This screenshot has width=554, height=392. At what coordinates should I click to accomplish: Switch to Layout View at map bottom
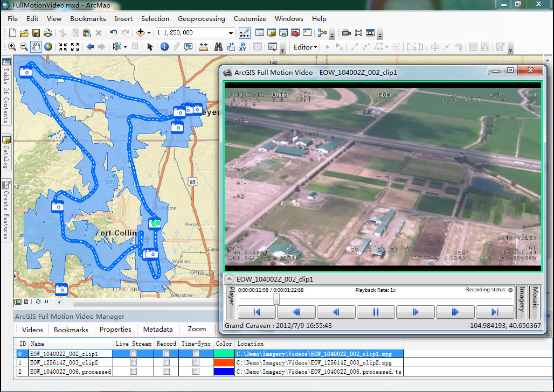point(26,302)
